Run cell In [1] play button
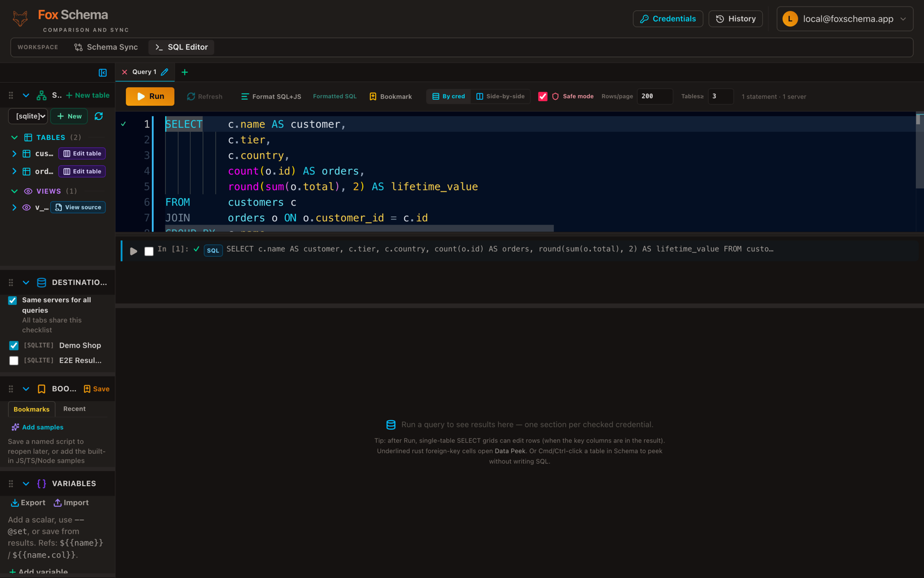This screenshot has width=924, height=578. [x=133, y=251]
